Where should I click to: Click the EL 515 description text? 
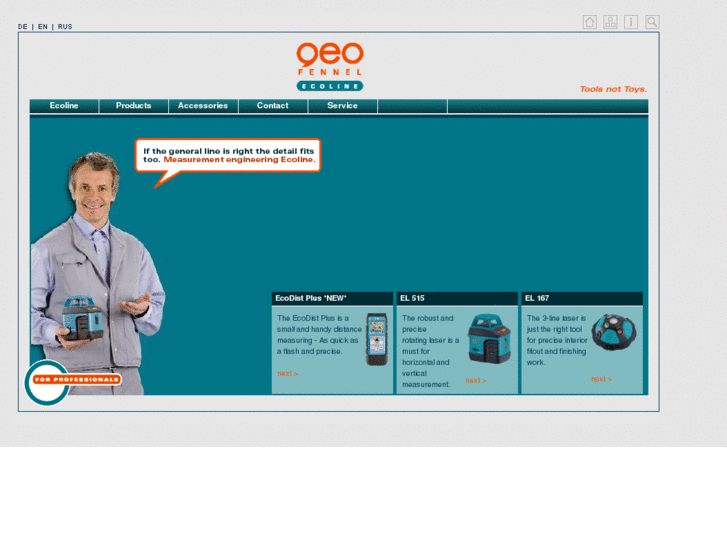click(430, 351)
